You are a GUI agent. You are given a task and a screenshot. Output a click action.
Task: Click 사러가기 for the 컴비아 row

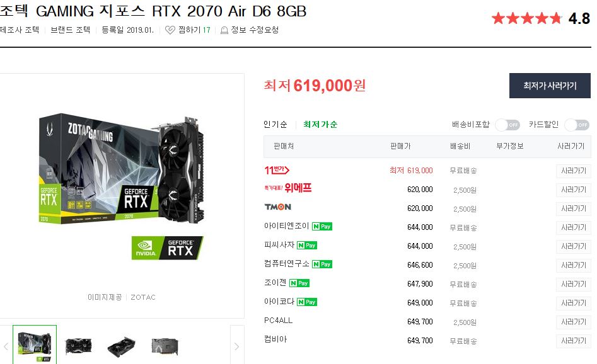click(x=574, y=341)
